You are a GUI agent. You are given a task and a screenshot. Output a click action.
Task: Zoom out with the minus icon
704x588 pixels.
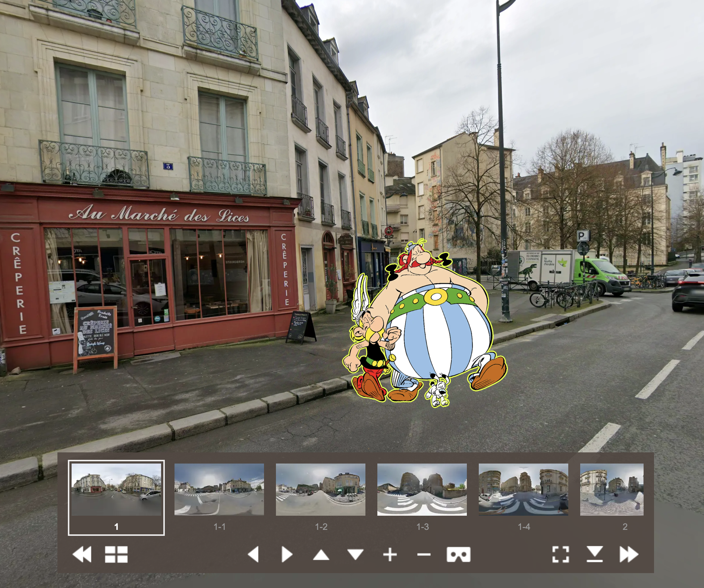[424, 555]
